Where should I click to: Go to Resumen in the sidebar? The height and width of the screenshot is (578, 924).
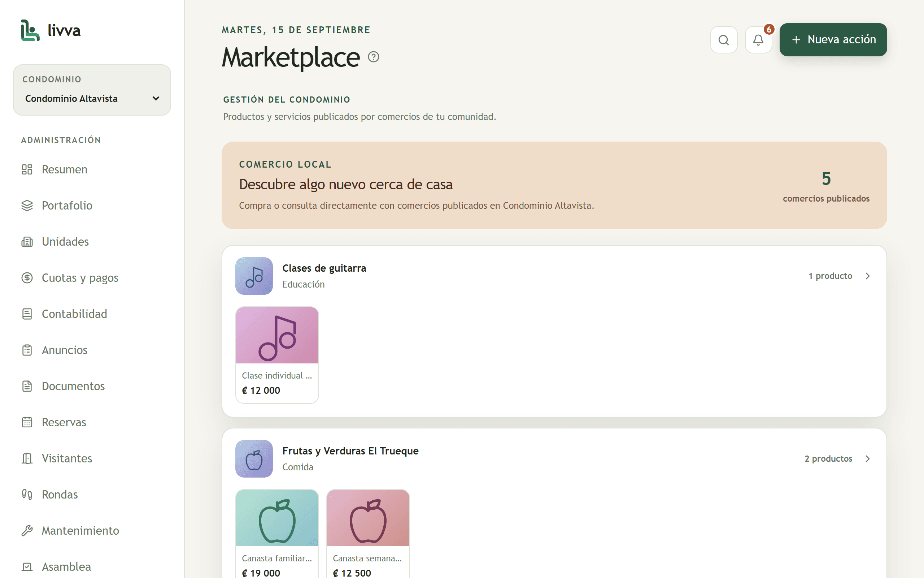[92, 169]
